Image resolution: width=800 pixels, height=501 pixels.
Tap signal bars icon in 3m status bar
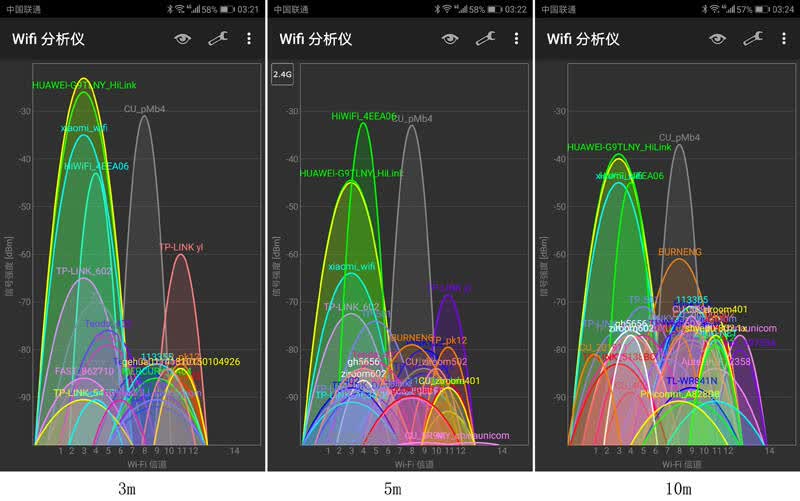click(195, 9)
